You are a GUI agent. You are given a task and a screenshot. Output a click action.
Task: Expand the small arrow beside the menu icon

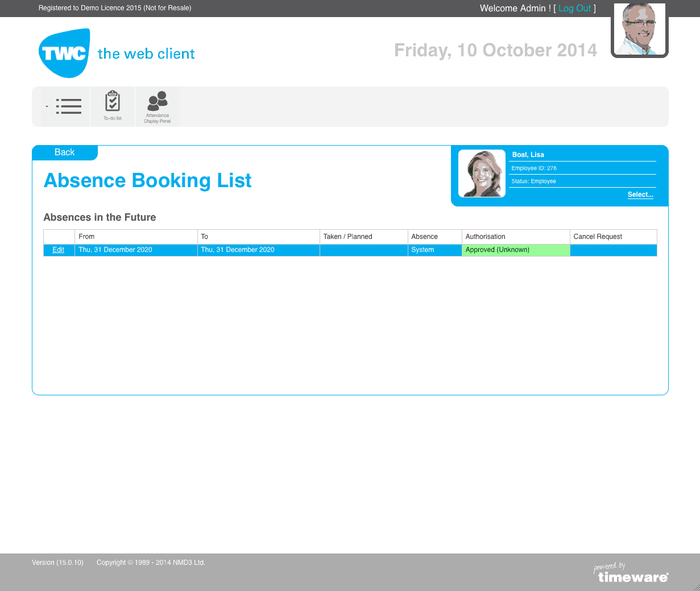pos(47,106)
